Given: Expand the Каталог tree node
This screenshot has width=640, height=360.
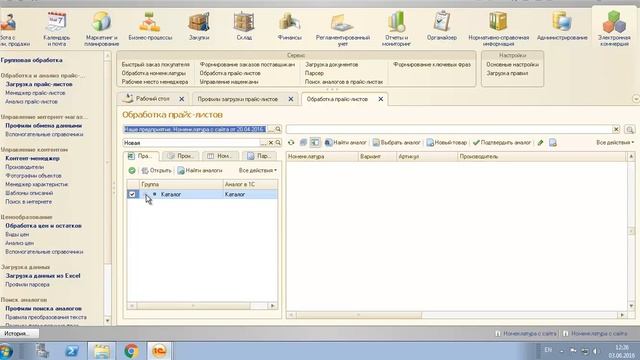Looking at the screenshot, I should click(x=146, y=195).
